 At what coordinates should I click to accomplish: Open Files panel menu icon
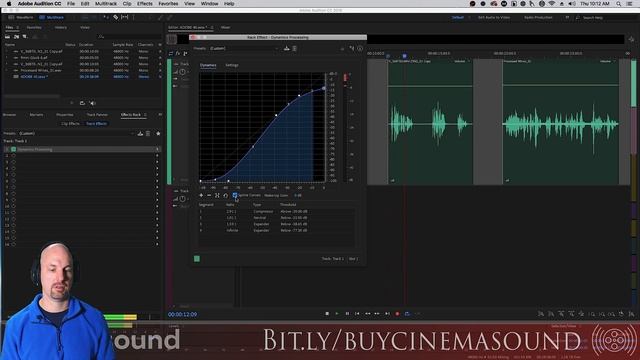[18, 27]
